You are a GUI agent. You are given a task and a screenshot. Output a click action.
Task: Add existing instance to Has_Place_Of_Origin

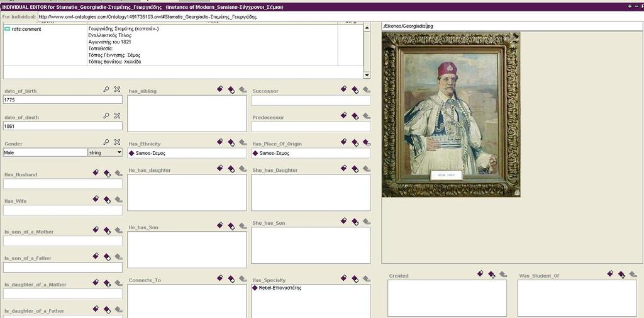[x=355, y=143]
